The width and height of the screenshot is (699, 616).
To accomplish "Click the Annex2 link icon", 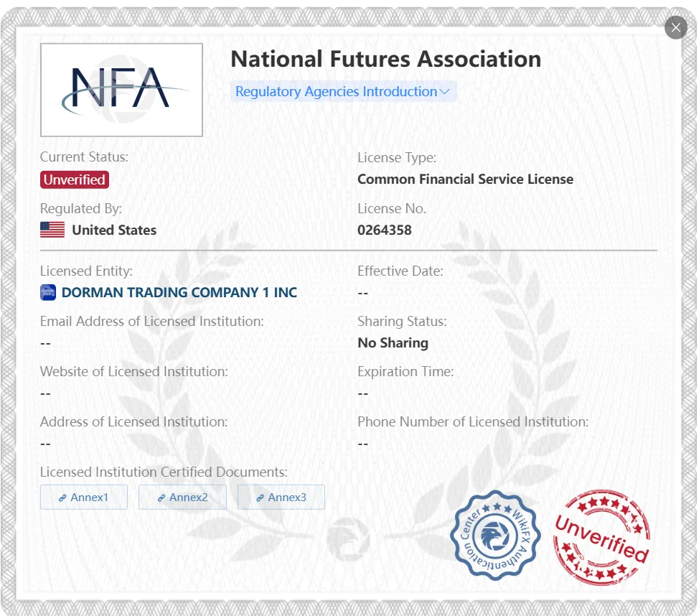I will (x=161, y=498).
